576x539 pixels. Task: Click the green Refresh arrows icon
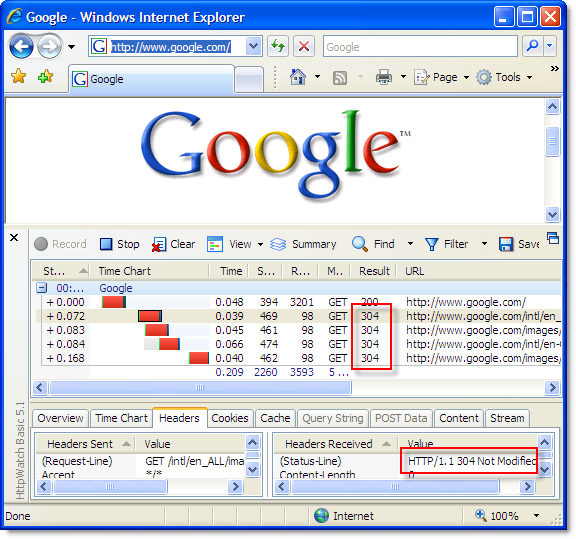point(278,46)
